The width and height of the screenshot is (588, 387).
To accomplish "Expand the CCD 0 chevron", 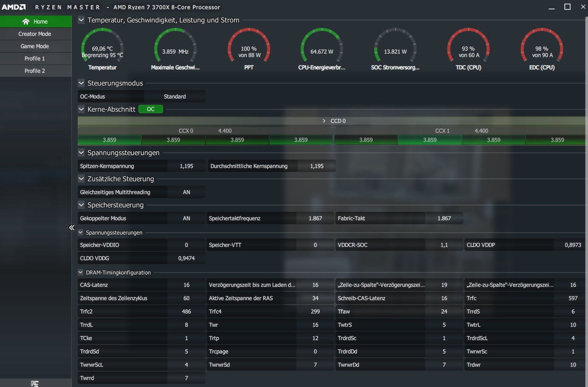I will point(324,121).
